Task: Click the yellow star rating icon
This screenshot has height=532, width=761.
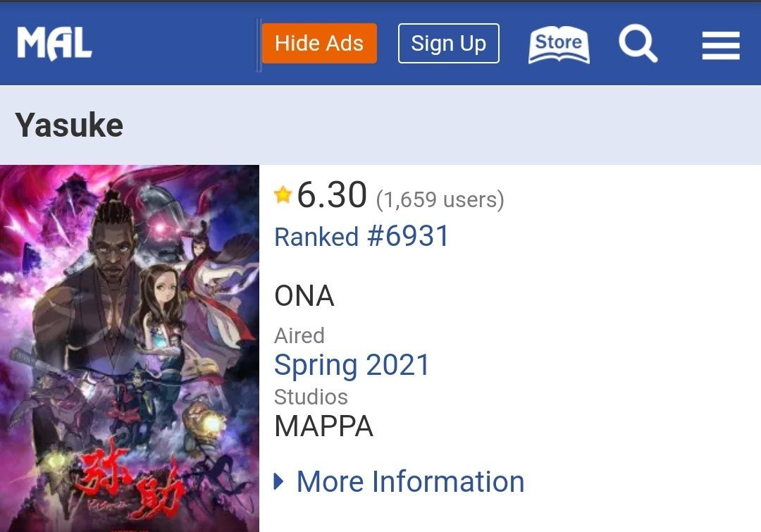Action: click(x=283, y=195)
